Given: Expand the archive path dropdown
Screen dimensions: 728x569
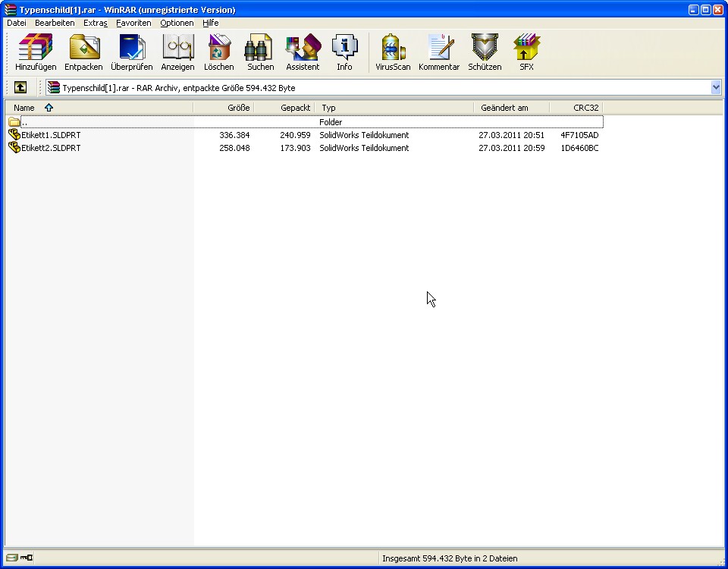Looking at the screenshot, I should [715, 87].
